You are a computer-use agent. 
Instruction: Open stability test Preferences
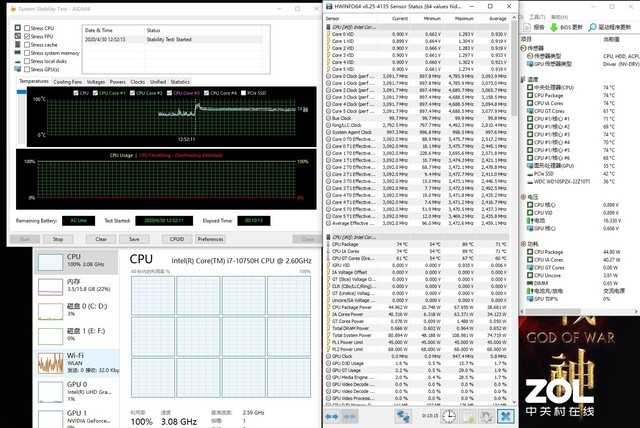[210, 239]
